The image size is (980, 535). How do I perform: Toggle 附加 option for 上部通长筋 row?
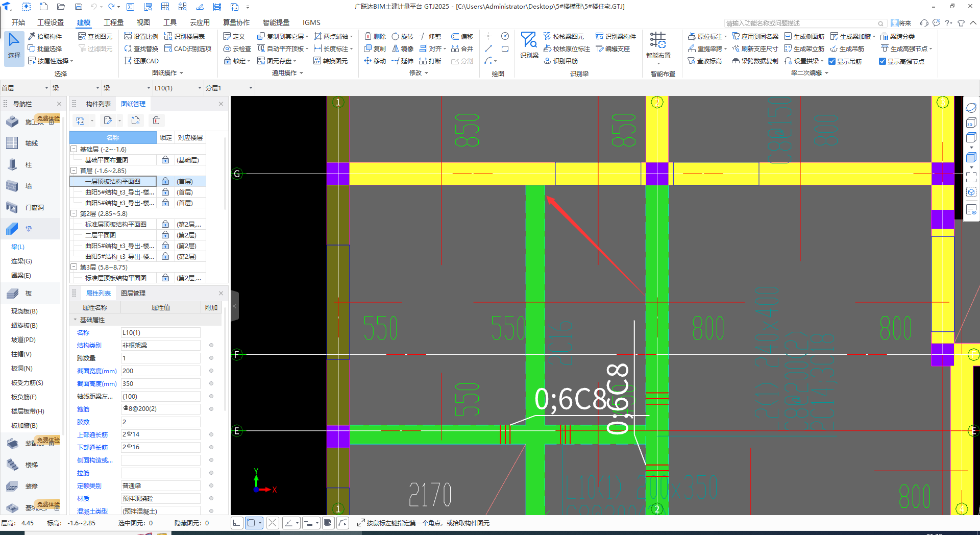click(x=211, y=434)
